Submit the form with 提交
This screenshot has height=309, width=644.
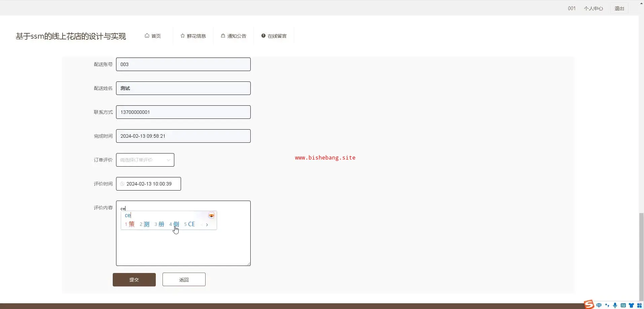(134, 280)
